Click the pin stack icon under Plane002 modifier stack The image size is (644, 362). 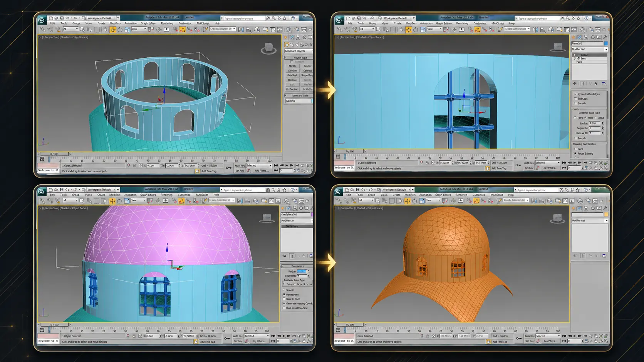pos(575,83)
